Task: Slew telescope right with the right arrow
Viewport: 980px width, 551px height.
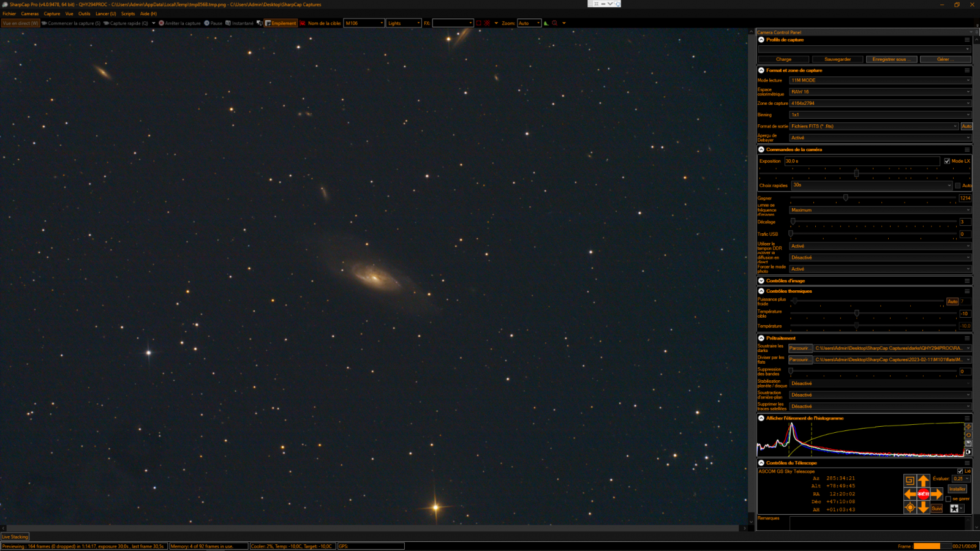Action: 937,494
